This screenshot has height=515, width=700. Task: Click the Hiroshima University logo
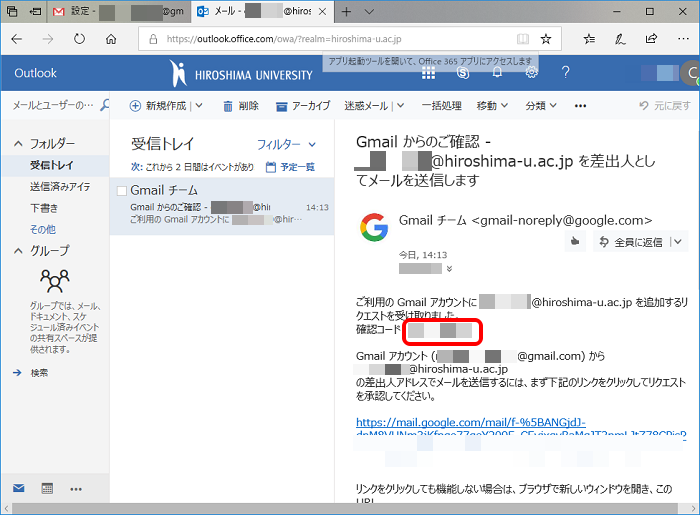pos(241,73)
